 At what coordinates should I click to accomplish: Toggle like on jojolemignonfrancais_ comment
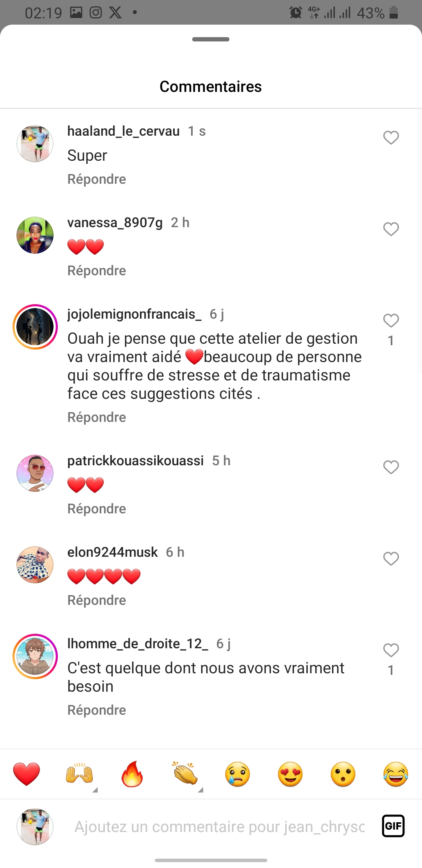click(x=391, y=321)
